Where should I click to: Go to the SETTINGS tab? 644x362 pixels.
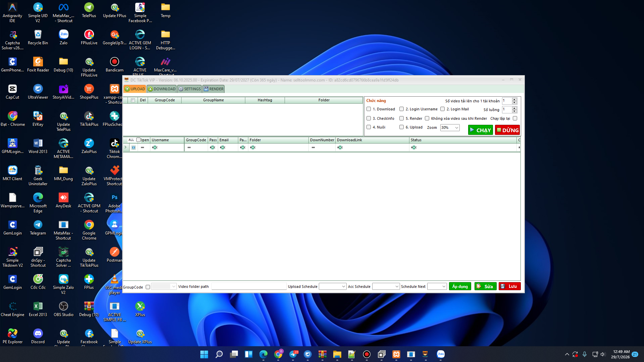tap(189, 89)
